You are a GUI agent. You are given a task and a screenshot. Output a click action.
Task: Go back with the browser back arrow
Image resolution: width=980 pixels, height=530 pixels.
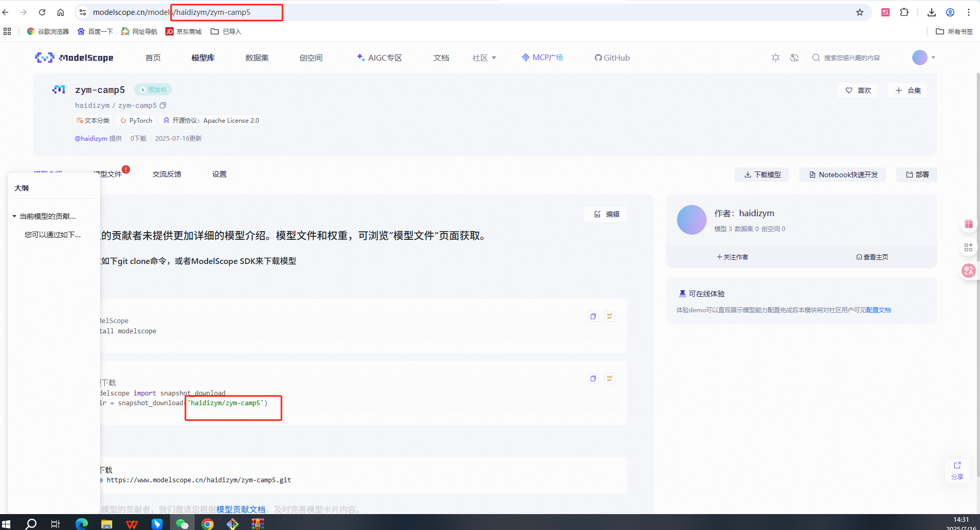[6, 12]
